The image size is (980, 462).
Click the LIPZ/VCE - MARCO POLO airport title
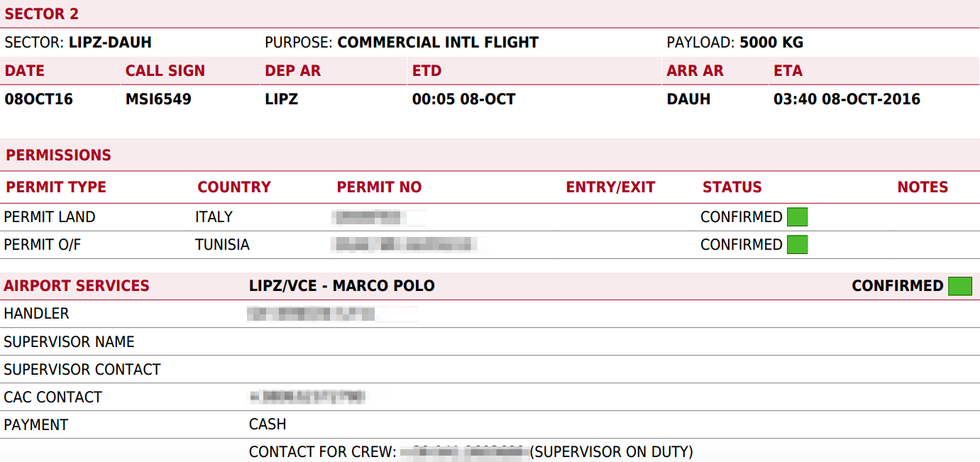[x=341, y=286]
